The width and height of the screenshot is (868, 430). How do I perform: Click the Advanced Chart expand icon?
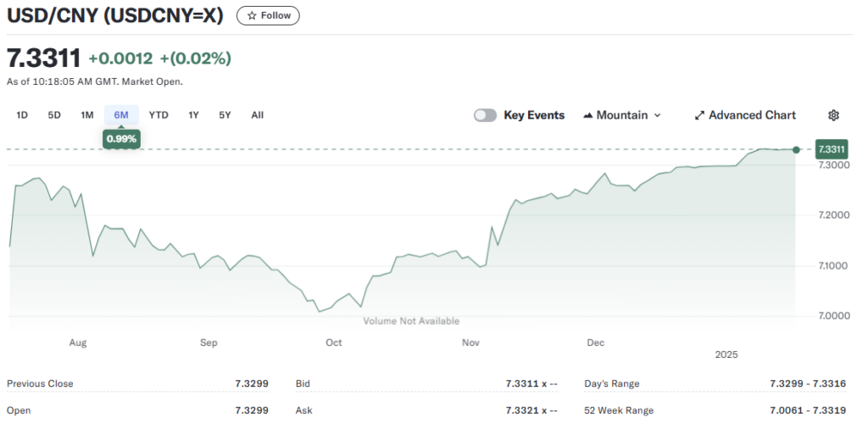tap(699, 115)
